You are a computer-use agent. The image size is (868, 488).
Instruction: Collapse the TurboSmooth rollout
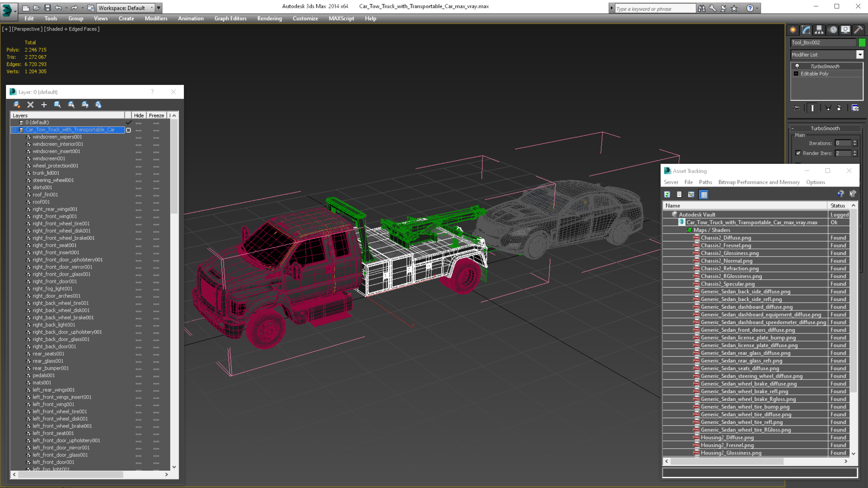[793, 128]
